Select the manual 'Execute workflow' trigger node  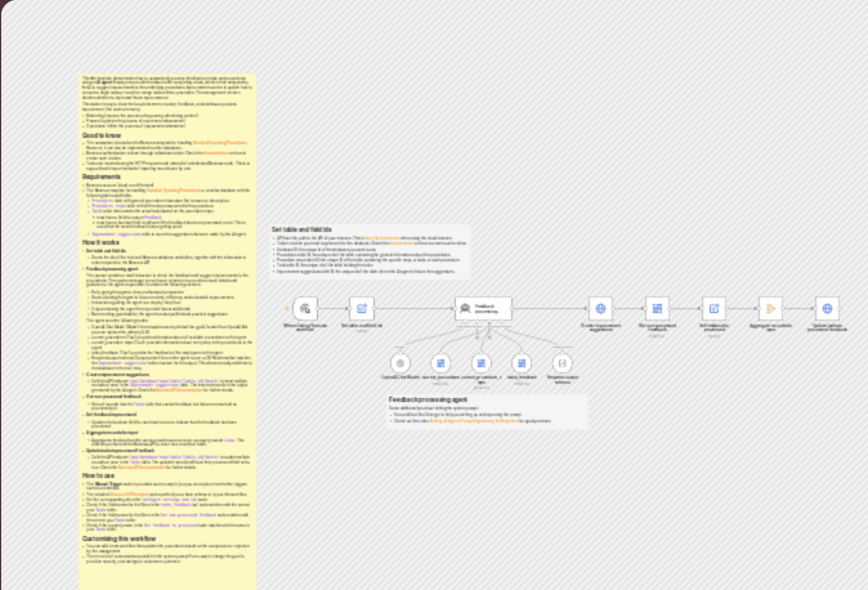[305, 309]
